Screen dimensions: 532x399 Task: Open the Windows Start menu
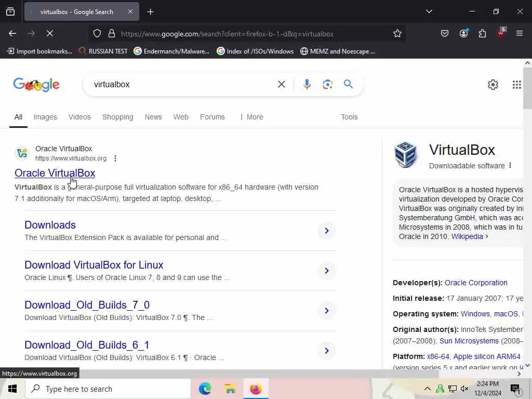(12, 389)
